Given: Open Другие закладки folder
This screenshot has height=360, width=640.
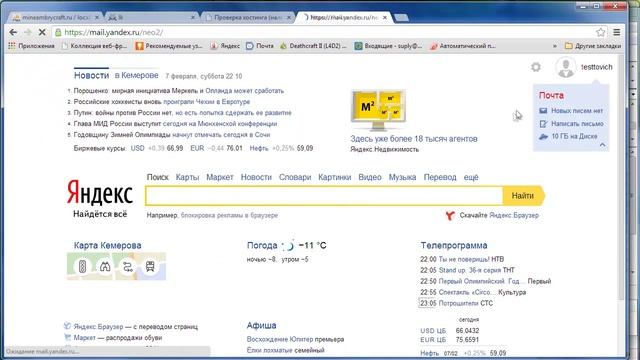Looking at the screenshot, I should pos(593,46).
